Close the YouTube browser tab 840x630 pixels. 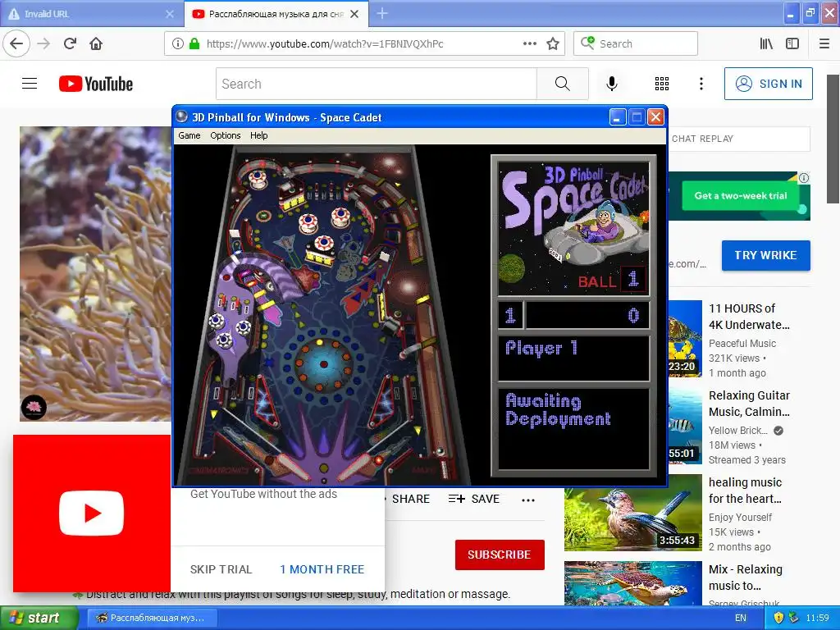coord(354,14)
